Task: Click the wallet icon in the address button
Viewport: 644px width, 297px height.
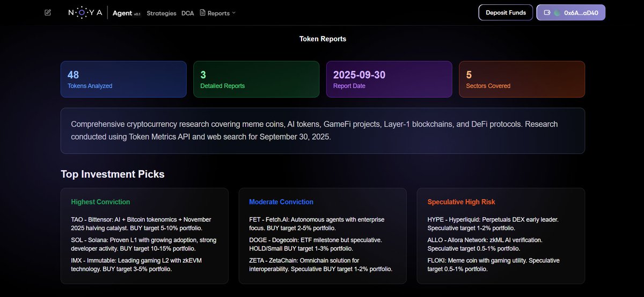Action: tap(547, 12)
